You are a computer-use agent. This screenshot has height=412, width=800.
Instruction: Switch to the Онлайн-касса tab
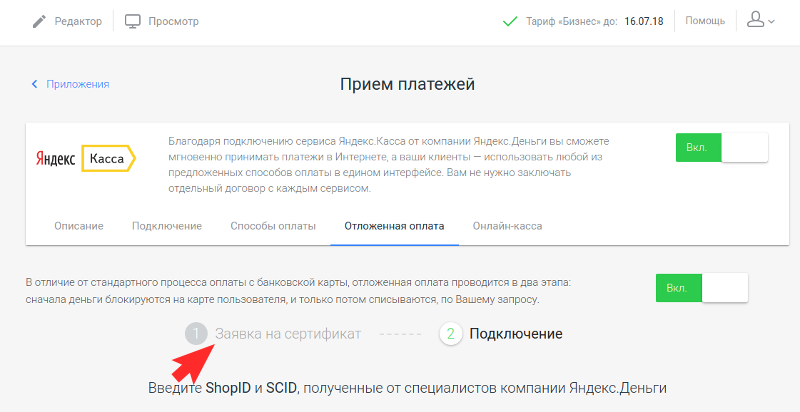tap(507, 226)
